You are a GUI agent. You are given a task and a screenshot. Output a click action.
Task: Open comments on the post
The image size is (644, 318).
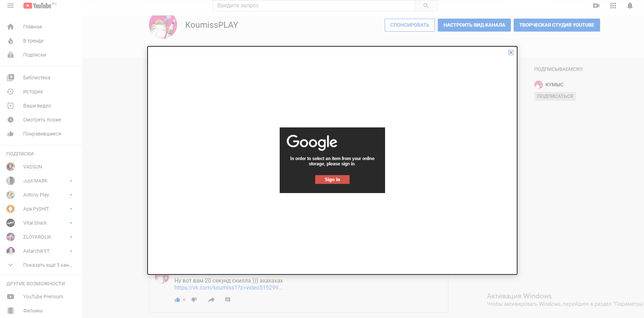[x=228, y=300]
